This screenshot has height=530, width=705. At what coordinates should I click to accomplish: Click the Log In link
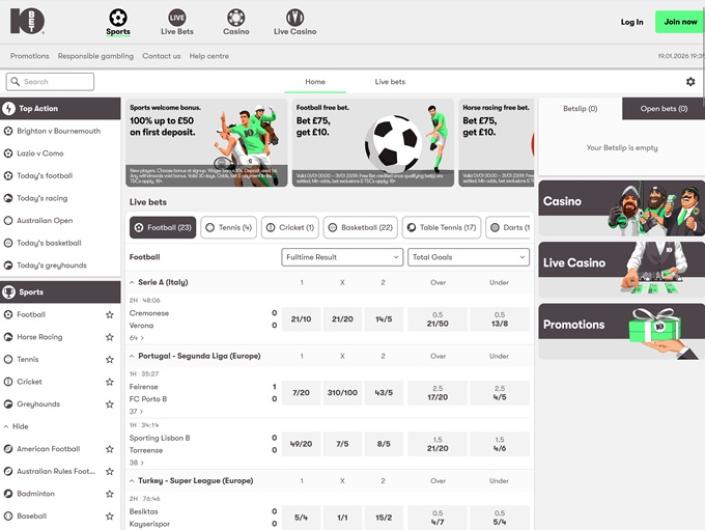click(632, 22)
